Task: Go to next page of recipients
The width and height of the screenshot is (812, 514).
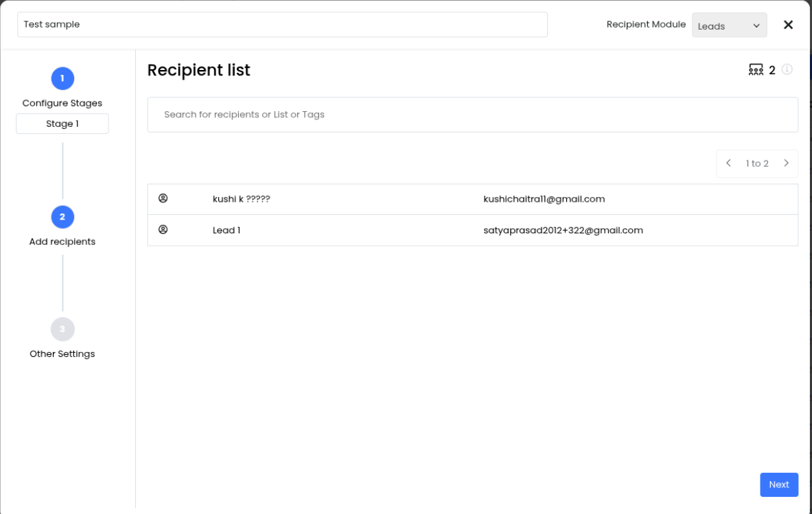Action: (786, 163)
